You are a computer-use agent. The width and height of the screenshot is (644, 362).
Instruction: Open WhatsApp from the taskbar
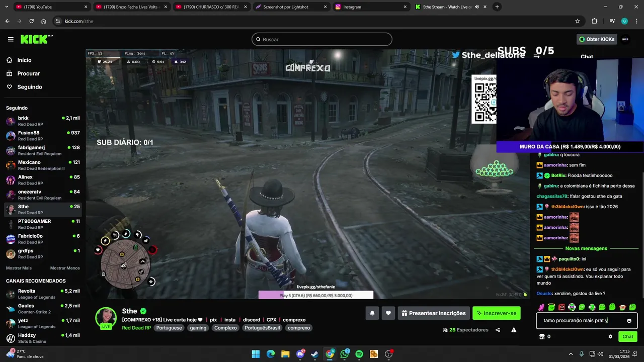click(x=345, y=354)
